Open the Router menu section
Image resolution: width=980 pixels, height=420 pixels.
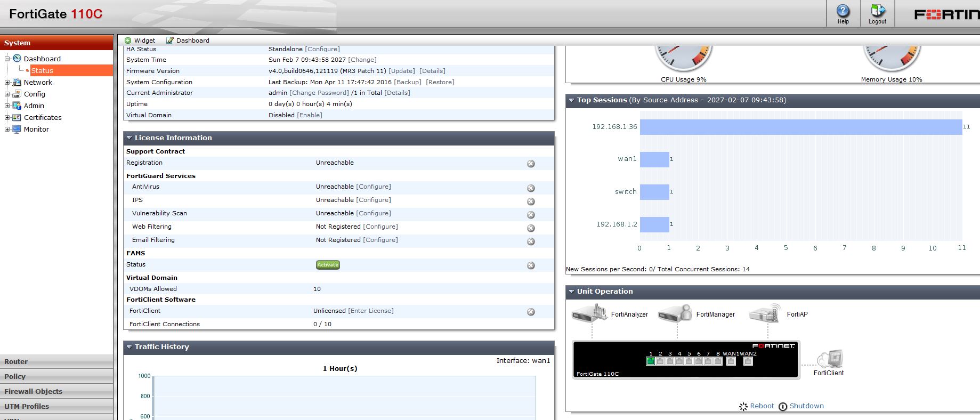[56, 361]
